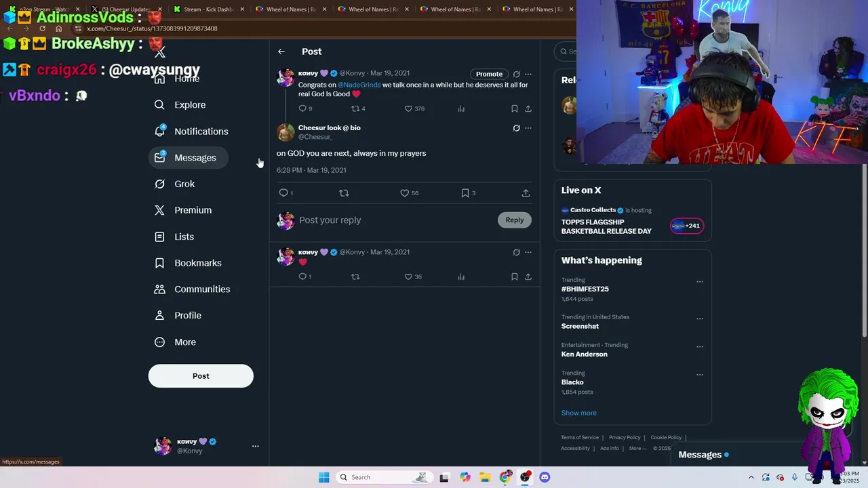Viewport: 868px width, 488px height.
Task: Share the heart emoji reply
Action: (528, 277)
